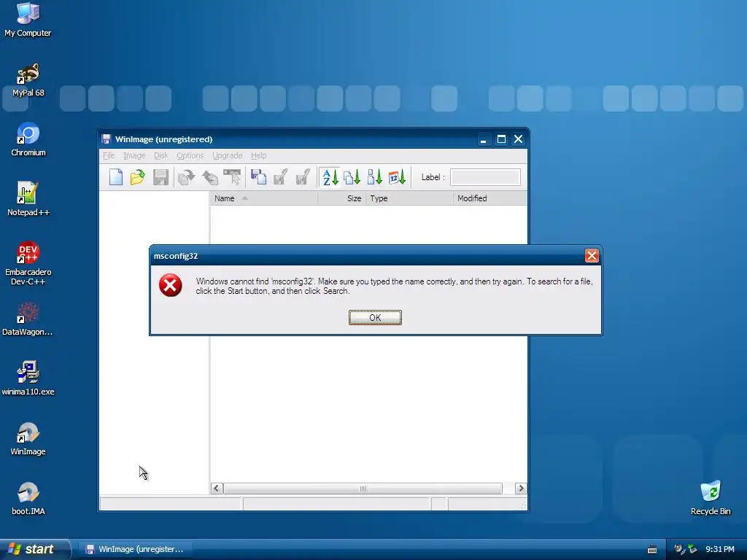747x560 pixels.
Task: Open My Computer desktop icon
Action: click(28, 20)
